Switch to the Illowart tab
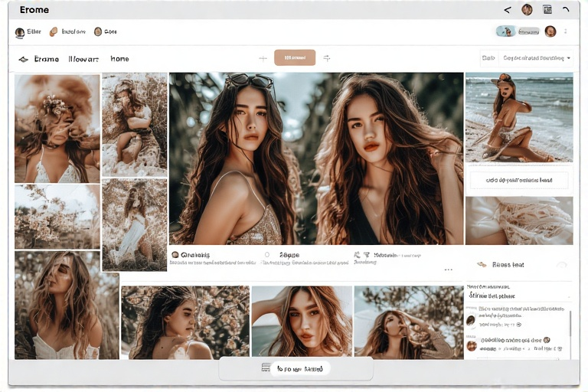 pyautogui.click(x=83, y=59)
